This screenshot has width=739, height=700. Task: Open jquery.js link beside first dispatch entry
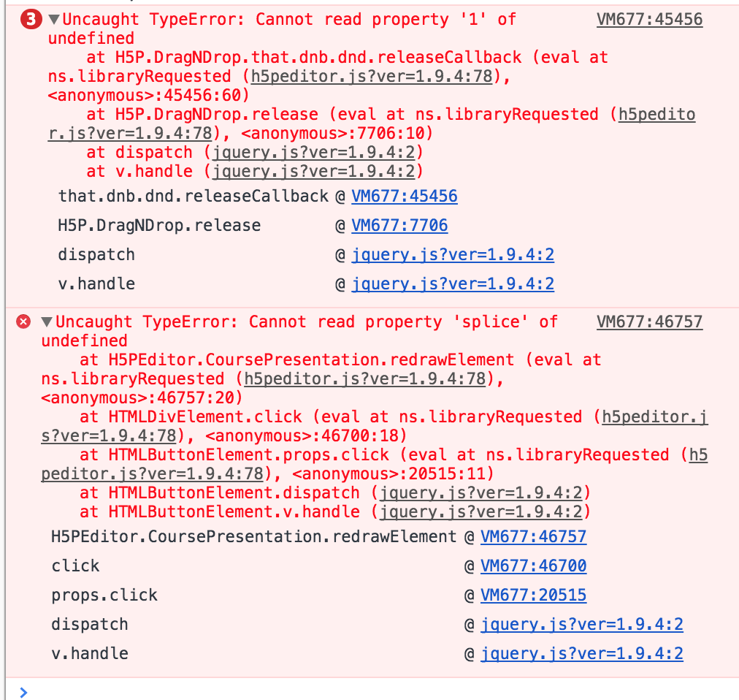pyautogui.click(x=453, y=255)
